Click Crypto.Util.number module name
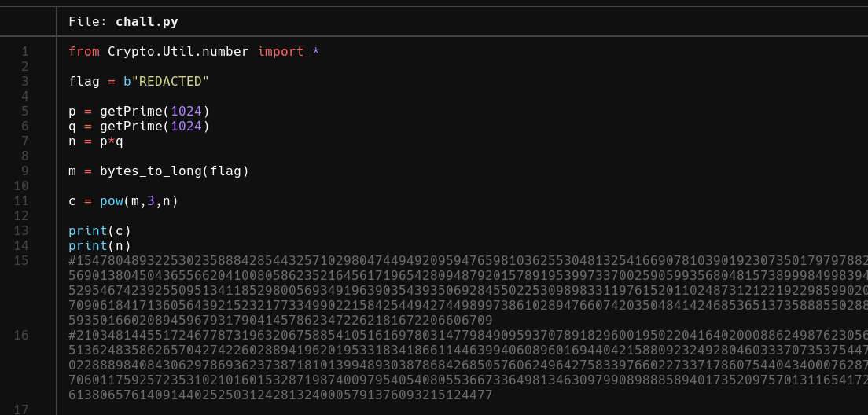The image size is (868, 415). 178,51
